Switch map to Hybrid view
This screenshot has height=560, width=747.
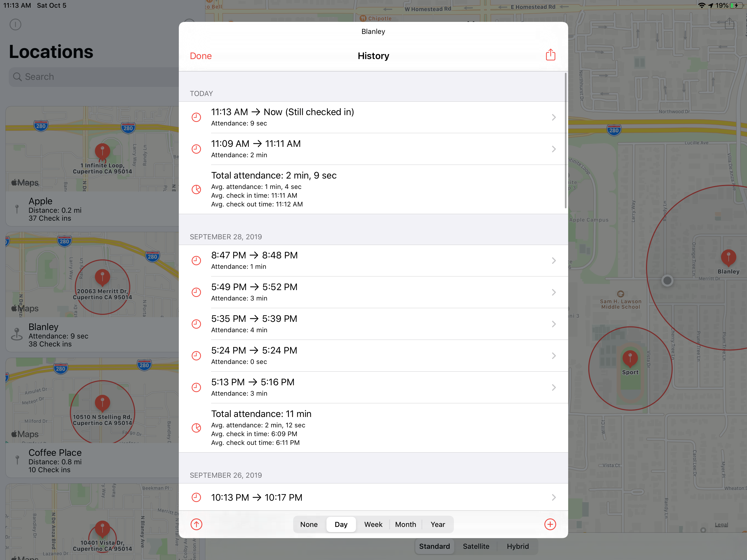(517, 546)
